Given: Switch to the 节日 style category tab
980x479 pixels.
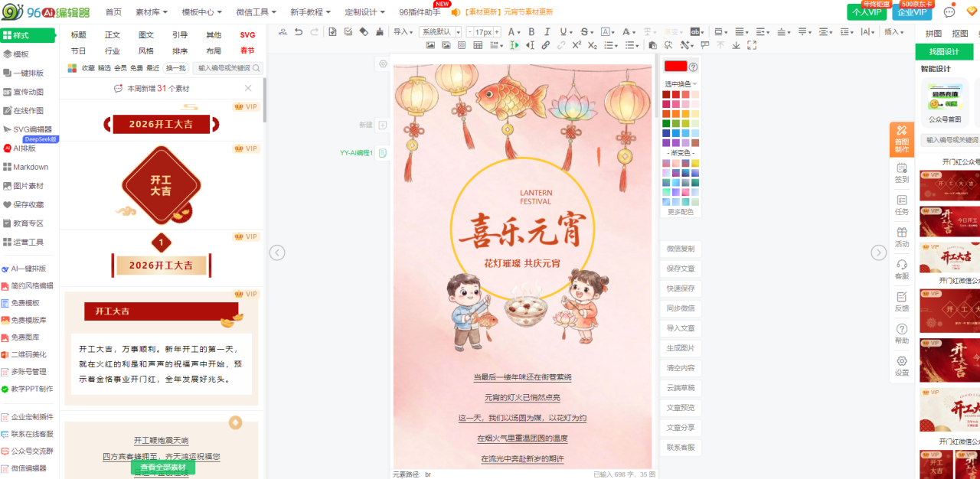Looking at the screenshot, I should pos(78,51).
